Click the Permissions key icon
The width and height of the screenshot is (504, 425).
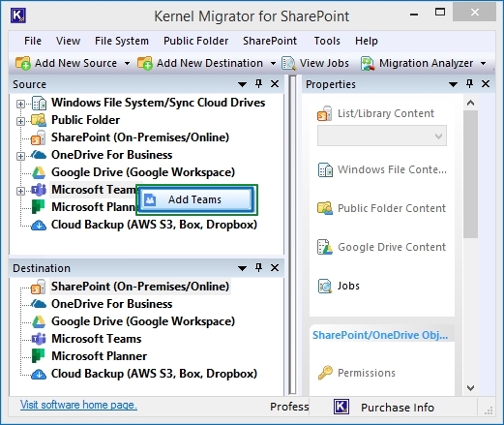point(325,373)
